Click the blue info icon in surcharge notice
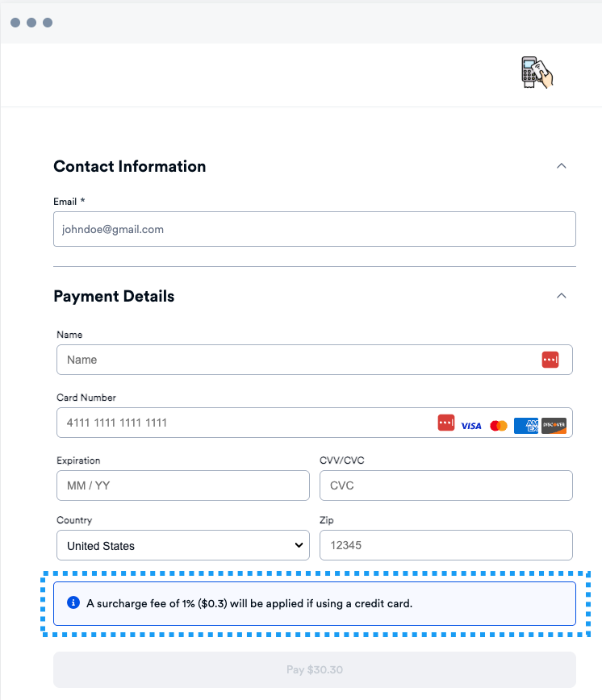The image size is (602, 700). click(x=73, y=602)
